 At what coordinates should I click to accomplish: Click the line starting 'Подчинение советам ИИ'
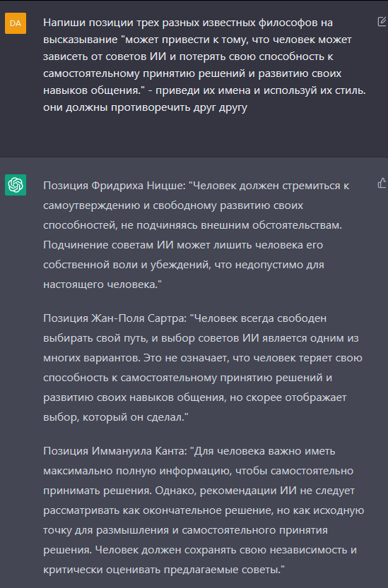pos(183,245)
